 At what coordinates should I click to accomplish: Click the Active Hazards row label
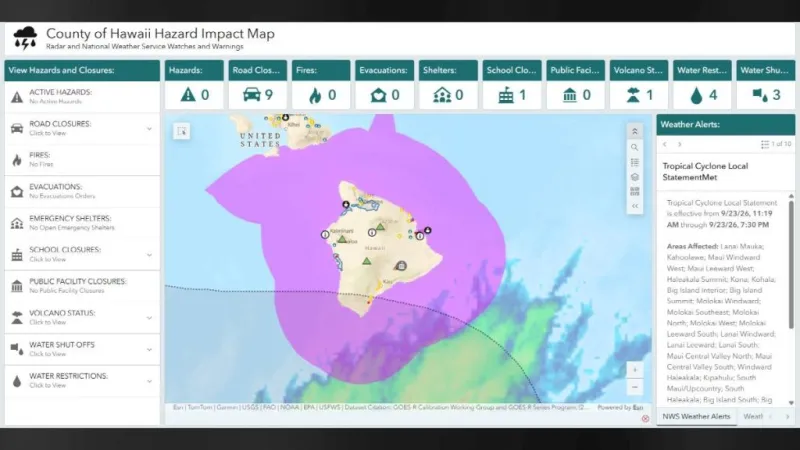(x=60, y=92)
